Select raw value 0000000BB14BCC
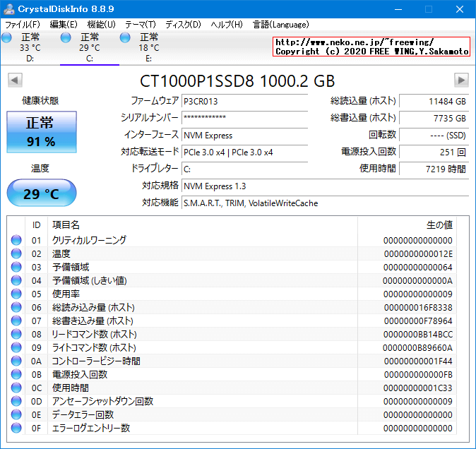This screenshot has height=449, width=476. click(x=418, y=335)
